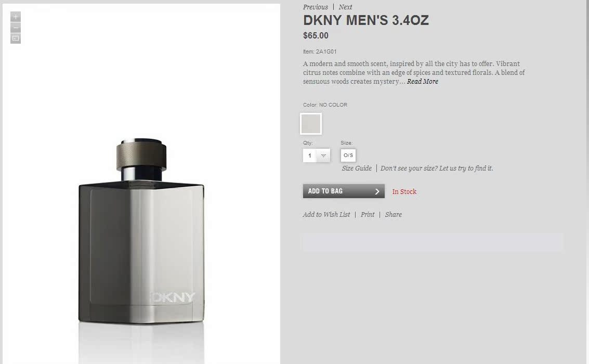Viewport: 589px width, 364px height.
Task: Add item to Wish List
Action: [326, 214]
